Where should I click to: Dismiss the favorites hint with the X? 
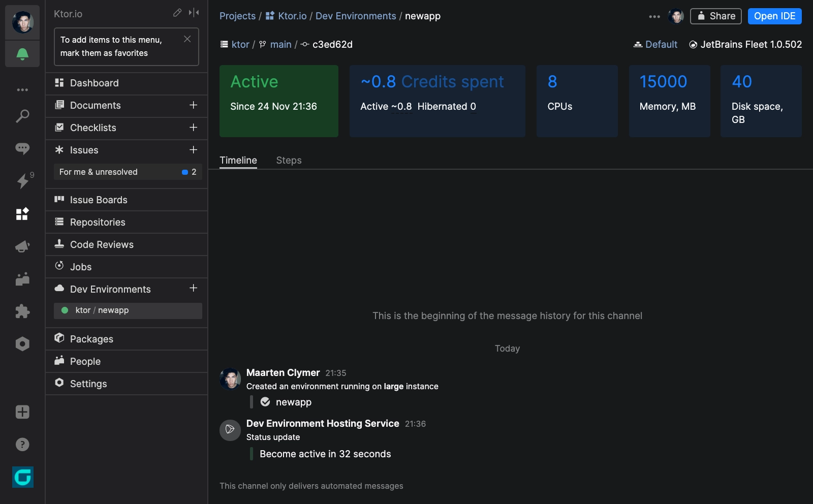click(187, 39)
